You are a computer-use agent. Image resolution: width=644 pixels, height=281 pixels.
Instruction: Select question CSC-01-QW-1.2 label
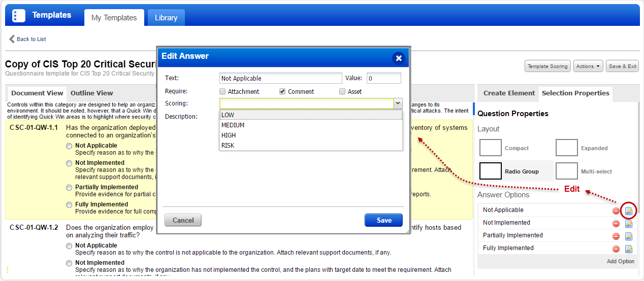coord(34,227)
